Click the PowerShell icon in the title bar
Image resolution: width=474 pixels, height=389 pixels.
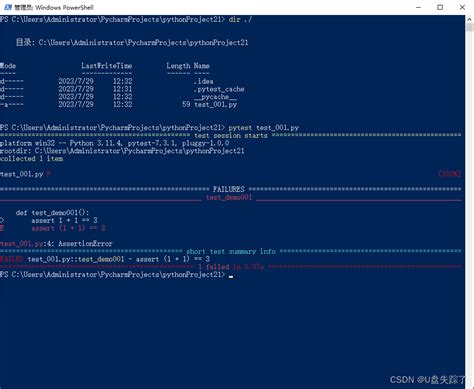point(7,7)
